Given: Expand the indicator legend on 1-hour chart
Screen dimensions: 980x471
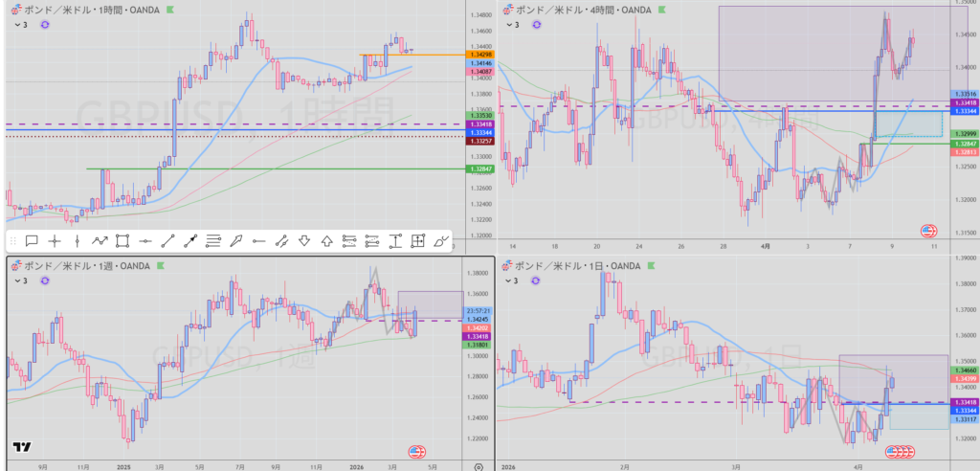Looking at the screenshot, I should point(19,25).
